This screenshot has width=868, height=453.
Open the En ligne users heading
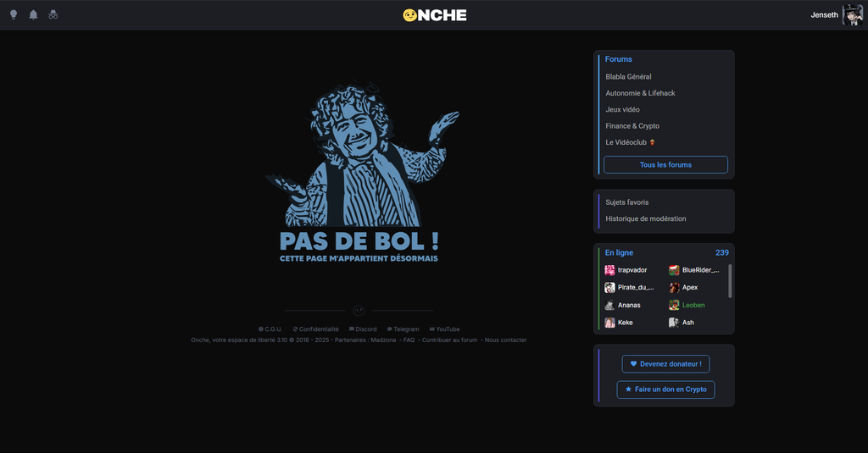(x=619, y=253)
